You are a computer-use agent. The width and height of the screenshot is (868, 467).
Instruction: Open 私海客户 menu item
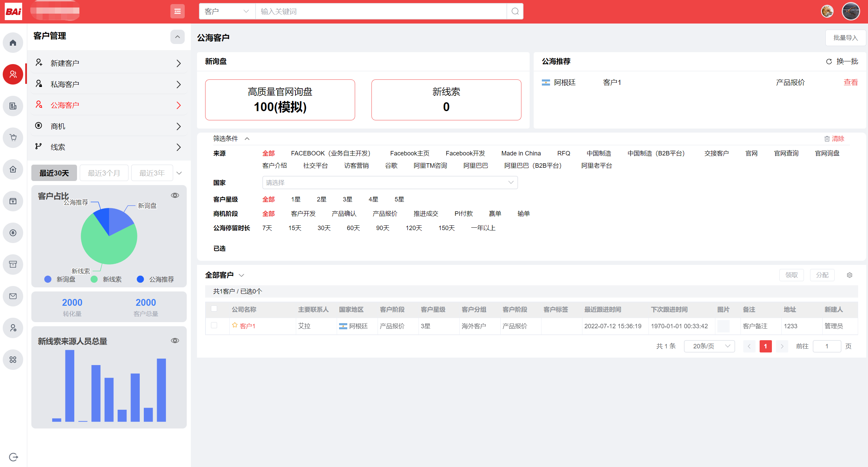point(109,84)
